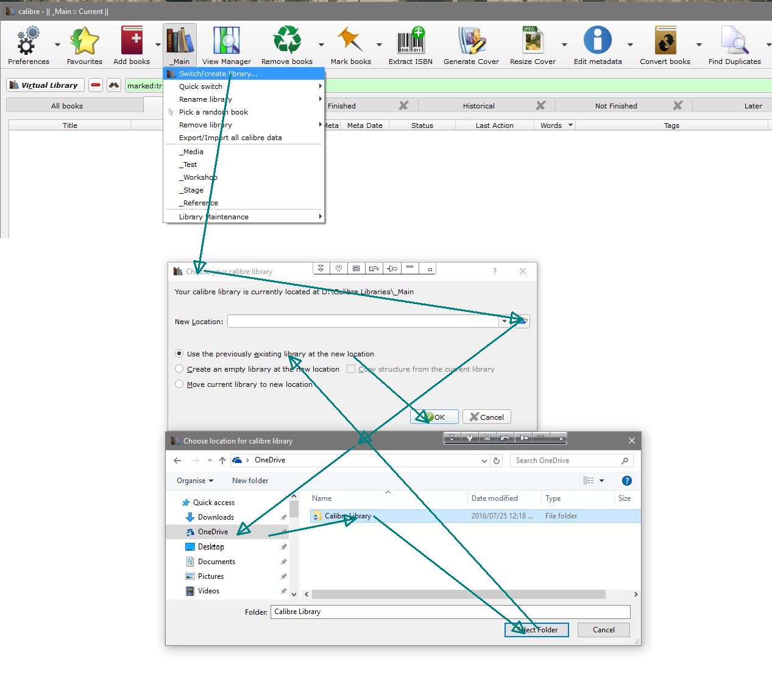The image size is (772, 700).
Task: Click the Convert books icon
Action: point(665,40)
